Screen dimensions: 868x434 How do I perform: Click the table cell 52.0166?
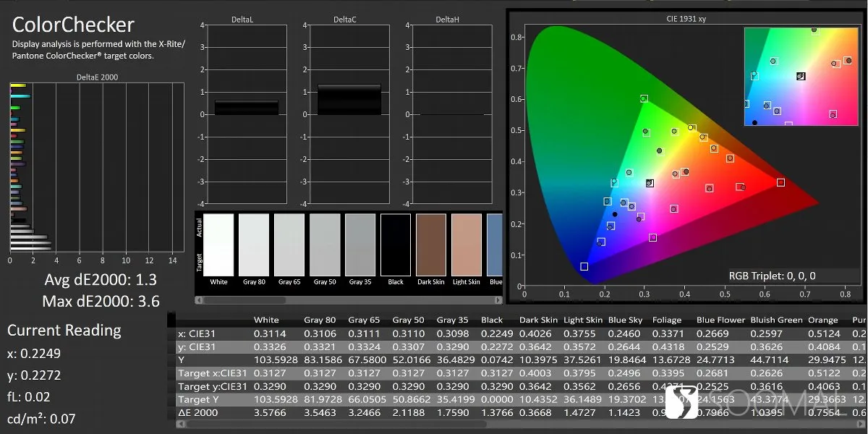tap(410, 359)
